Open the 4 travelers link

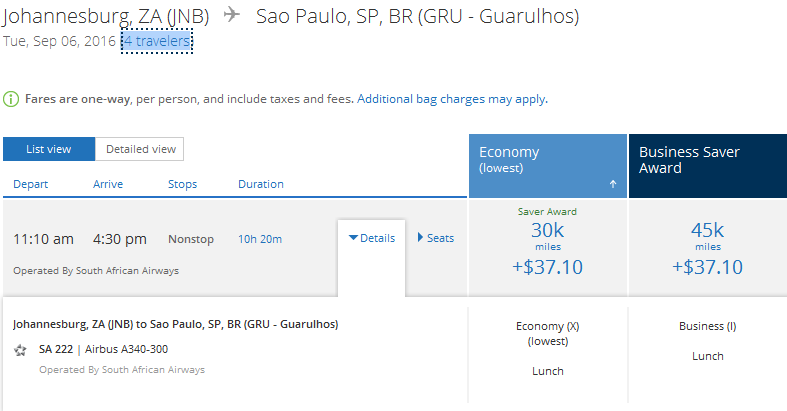tap(156, 41)
